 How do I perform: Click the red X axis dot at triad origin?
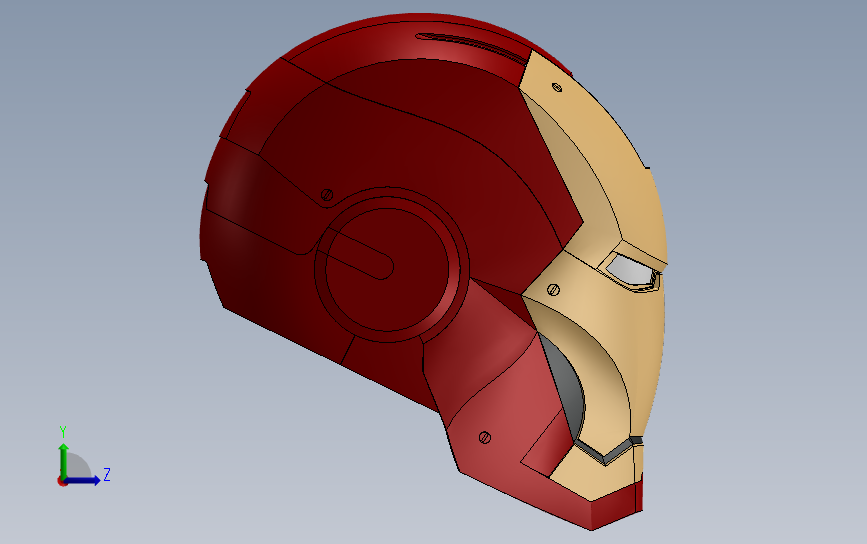[62, 482]
